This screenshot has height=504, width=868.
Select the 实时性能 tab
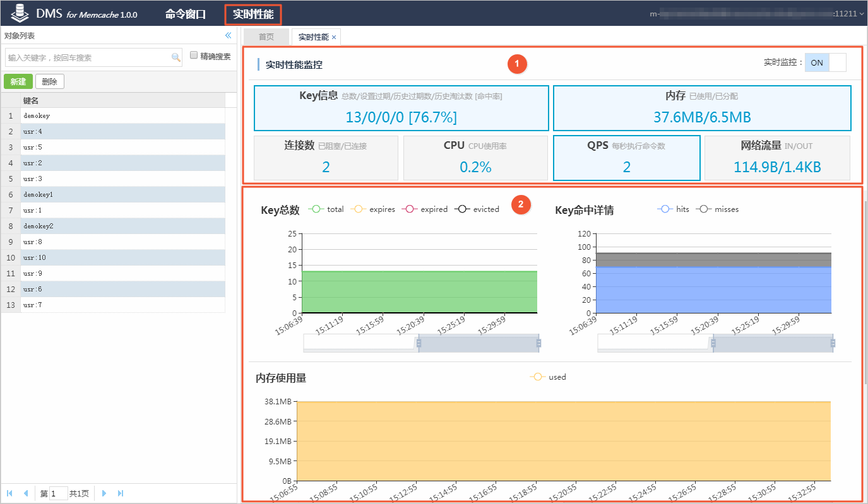click(x=314, y=37)
